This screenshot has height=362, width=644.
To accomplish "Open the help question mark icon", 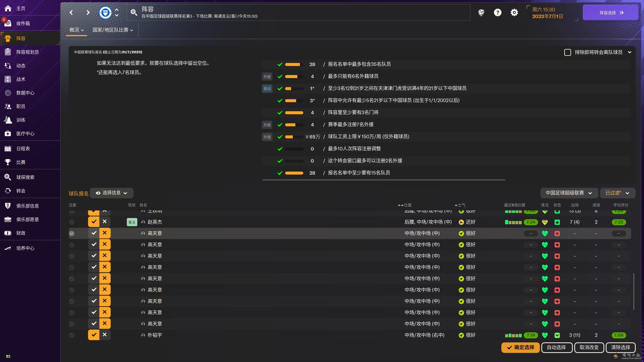I will (497, 12).
